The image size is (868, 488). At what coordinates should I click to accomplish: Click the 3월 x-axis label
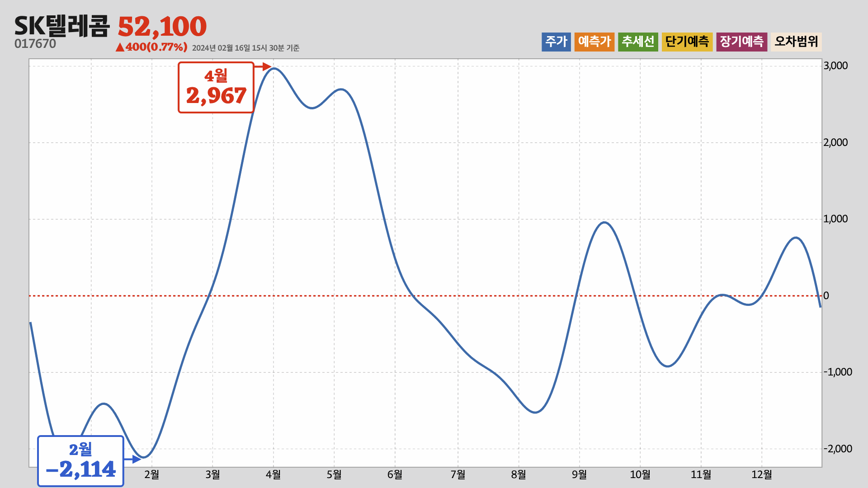(x=212, y=475)
